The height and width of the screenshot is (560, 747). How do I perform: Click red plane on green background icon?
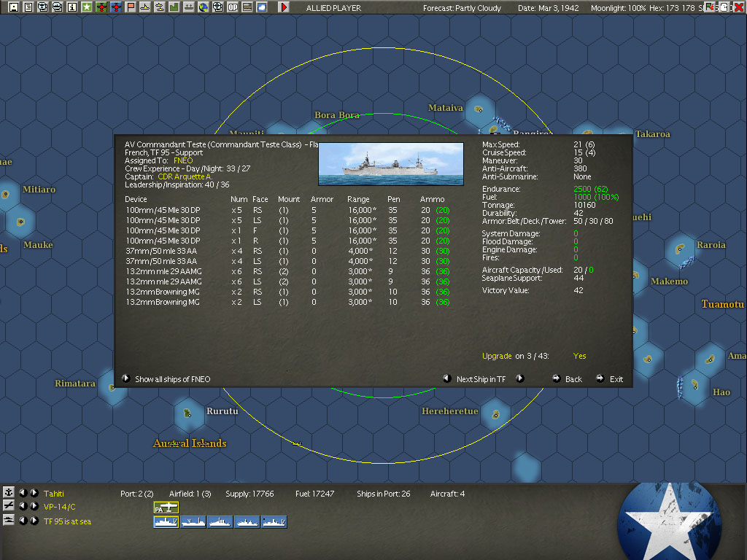tap(101, 7)
